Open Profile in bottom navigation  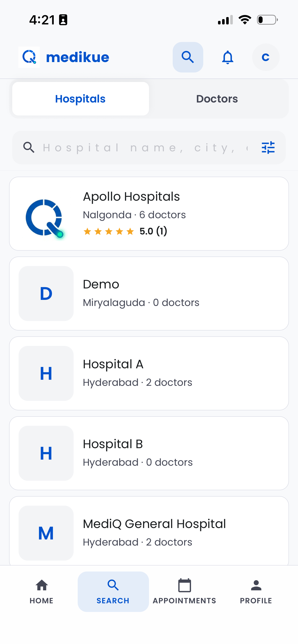pos(256,592)
